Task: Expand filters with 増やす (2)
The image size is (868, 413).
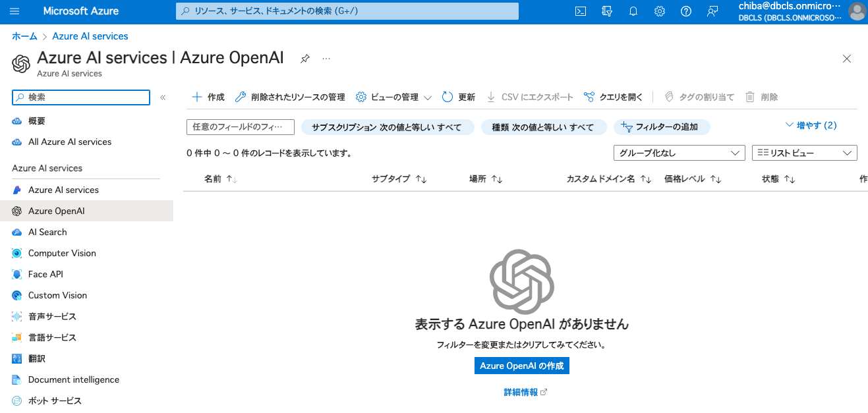Action: tap(811, 125)
